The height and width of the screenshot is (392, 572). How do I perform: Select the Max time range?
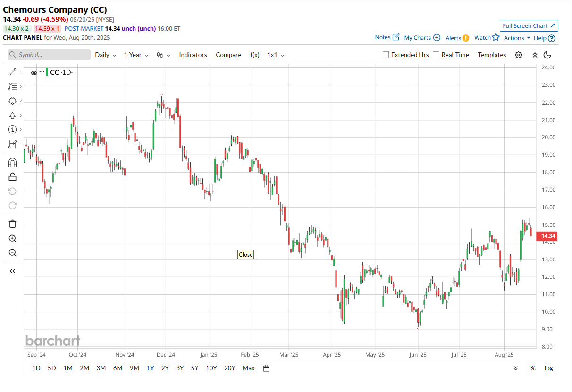(x=249, y=368)
